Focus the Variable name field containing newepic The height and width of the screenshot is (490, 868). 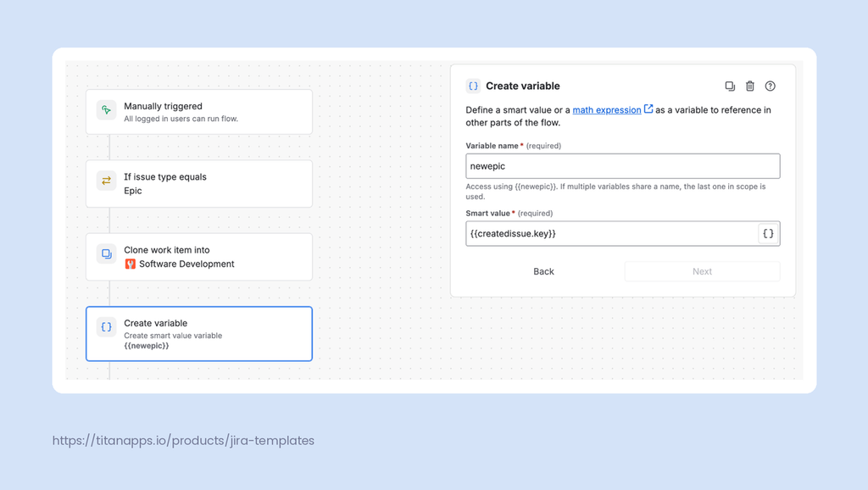click(623, 166)
